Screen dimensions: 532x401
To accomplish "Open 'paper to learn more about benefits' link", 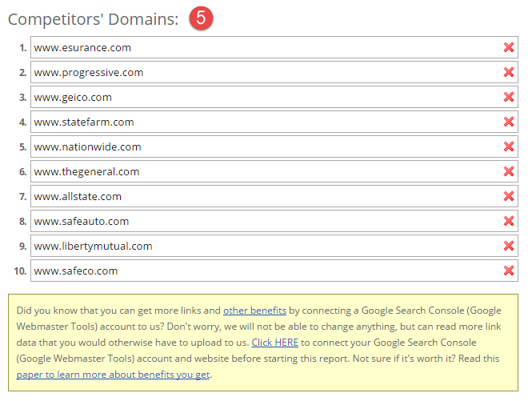I will click(113, 375).
